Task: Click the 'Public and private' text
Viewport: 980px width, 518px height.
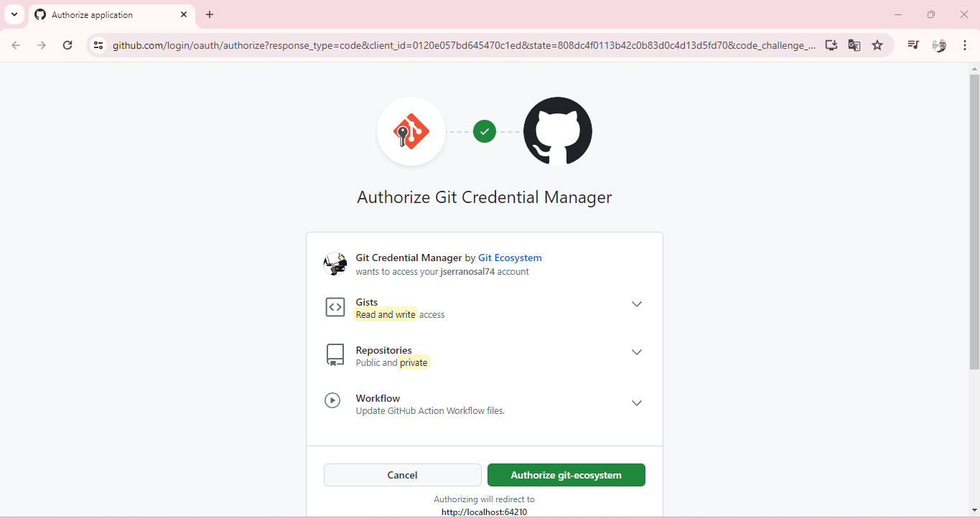Action: point(392,362)
